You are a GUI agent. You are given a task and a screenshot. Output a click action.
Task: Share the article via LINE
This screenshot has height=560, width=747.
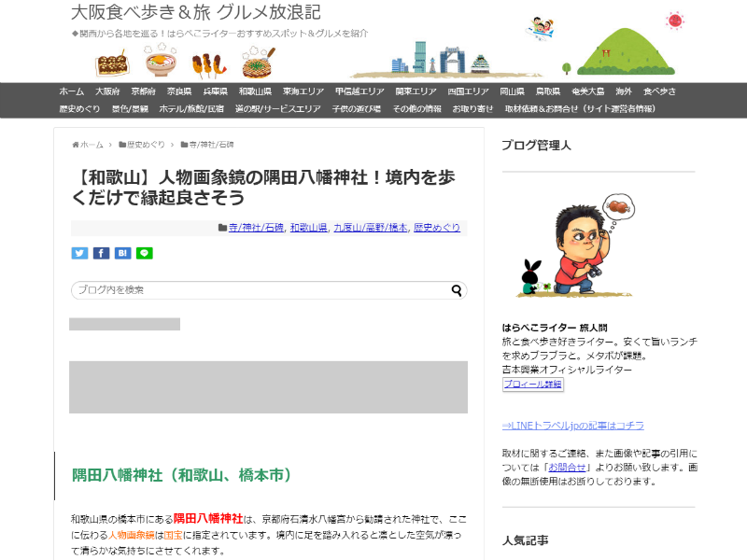click(x=145, y=253)
